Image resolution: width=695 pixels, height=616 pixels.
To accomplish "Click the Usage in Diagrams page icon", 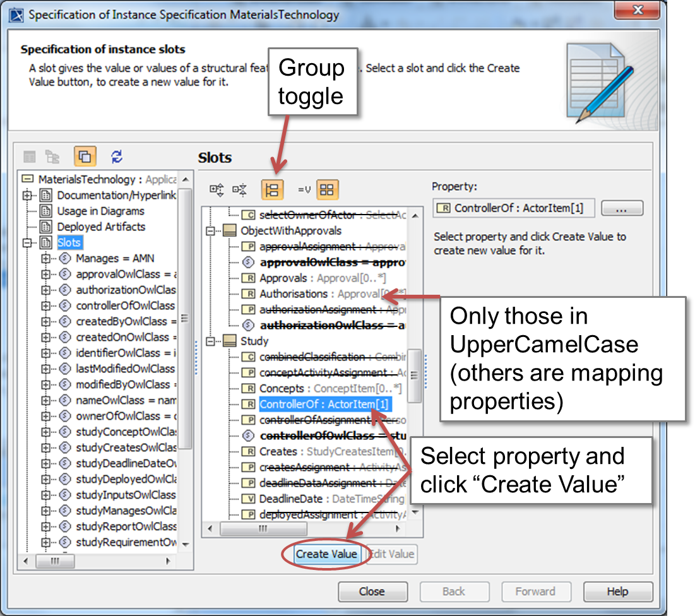I will 46,211.
